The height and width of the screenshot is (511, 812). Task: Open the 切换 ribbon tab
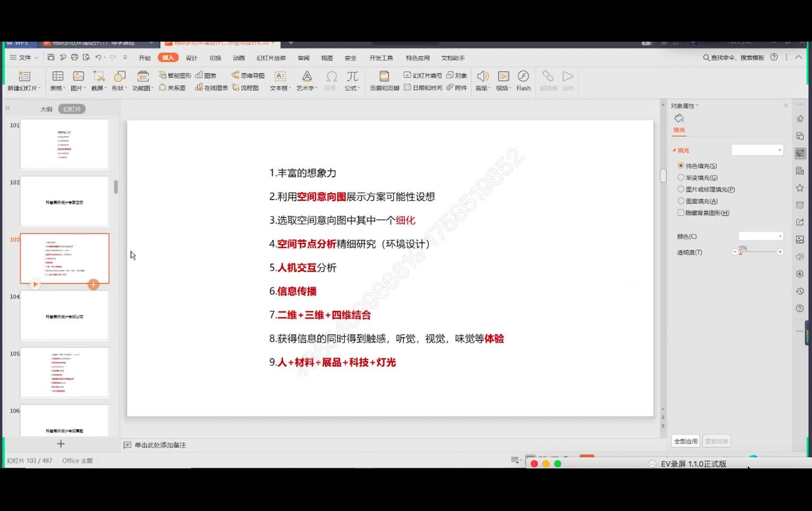[215, 58]
